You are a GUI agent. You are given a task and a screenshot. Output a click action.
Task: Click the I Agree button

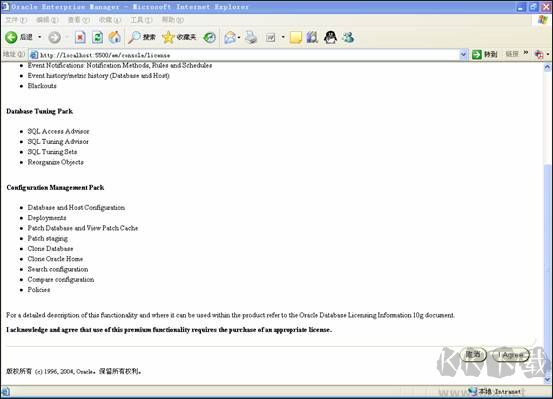click(x=511, y=355)
